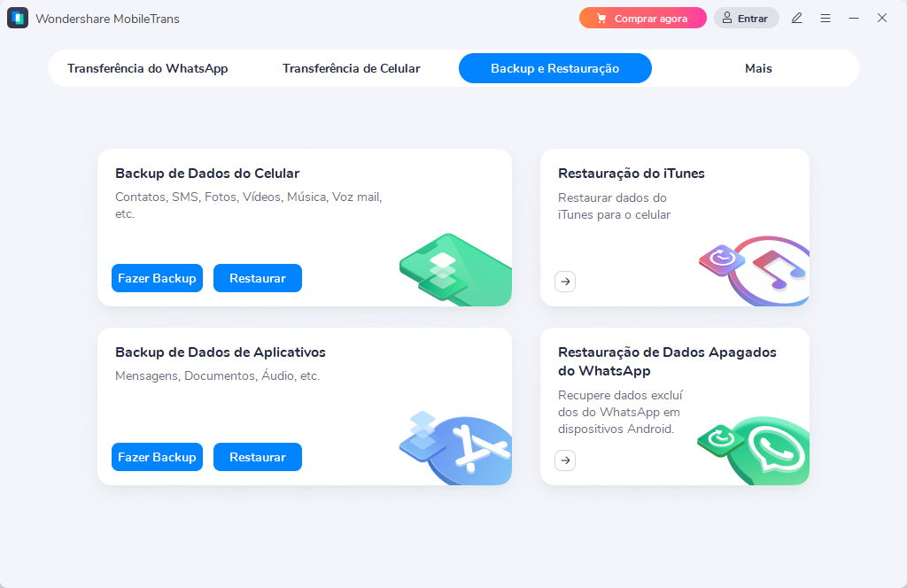The height and width of the screenshot is (588, 907).
Task: Click Fazer Backup under Backup de Dados de Aplicativos
Action: [158, 457]
